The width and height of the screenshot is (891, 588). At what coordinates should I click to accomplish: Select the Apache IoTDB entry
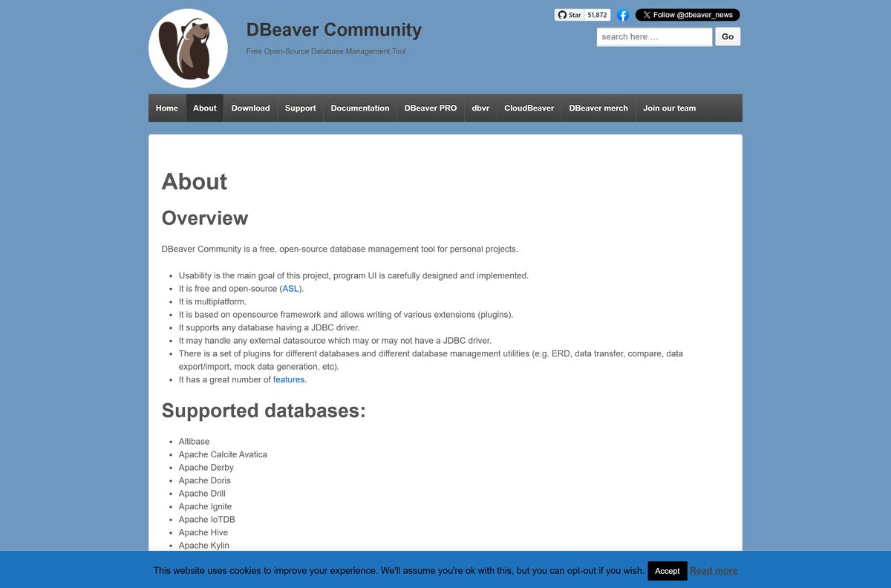click(207, 520)
